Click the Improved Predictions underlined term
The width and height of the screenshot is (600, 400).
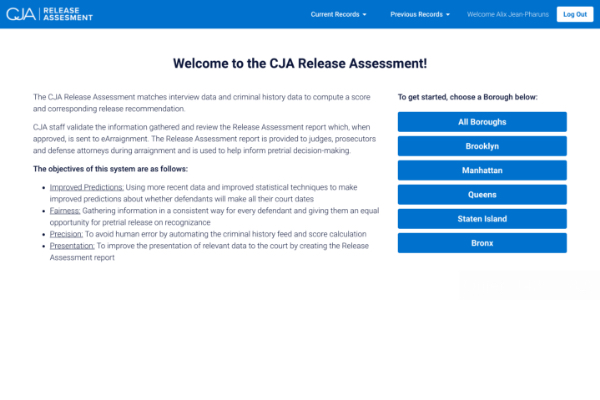pos(86,187)
